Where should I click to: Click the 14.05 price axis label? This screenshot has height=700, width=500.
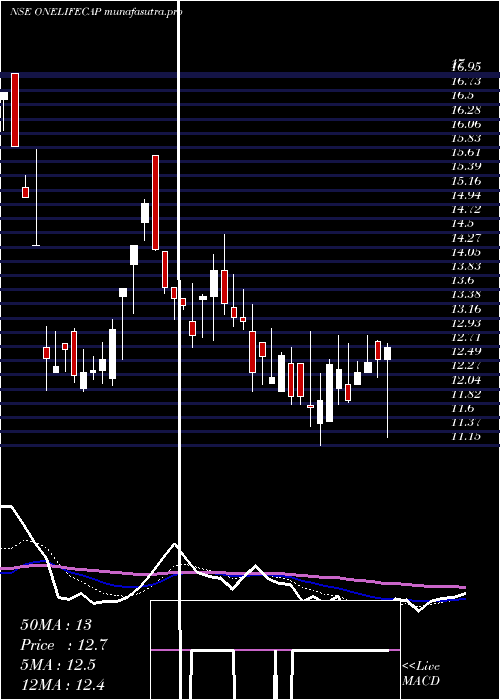466,252
